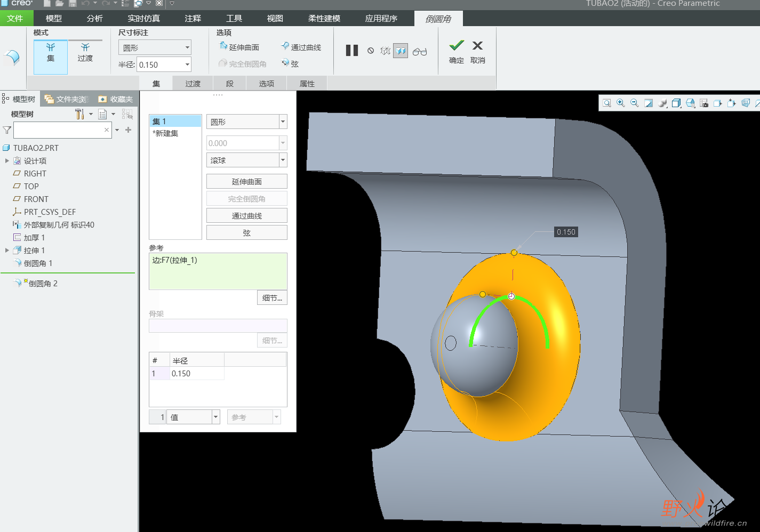Open the tree columns list icon
The image size is (760, 532).
pyautogui.click(x=103, y=114)
